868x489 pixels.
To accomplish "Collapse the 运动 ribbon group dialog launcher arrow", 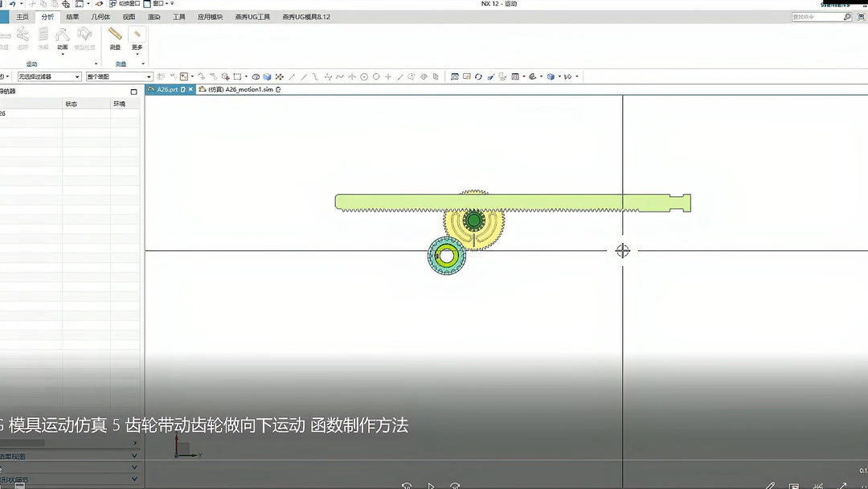I will pyautogui.click(x=96, y=63).
